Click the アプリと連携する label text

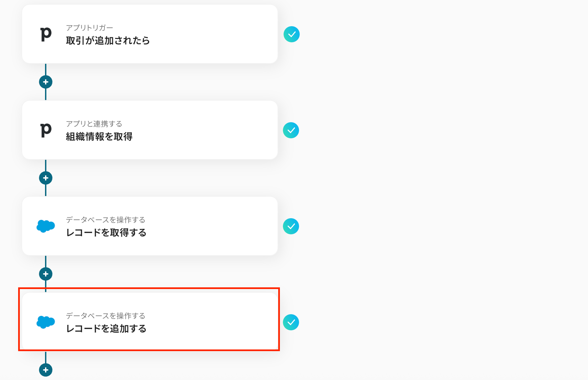click(x=94, y=124)
